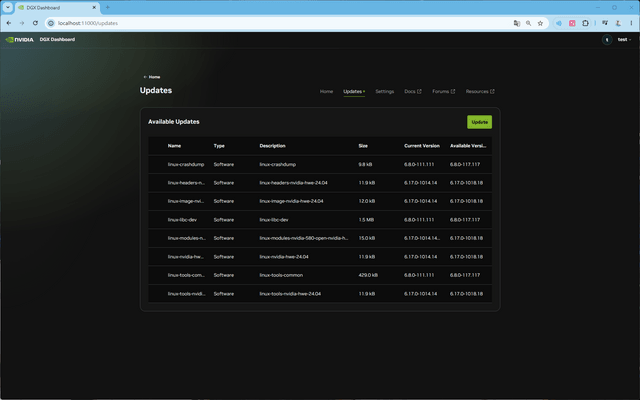The width and height of the screenshot is (640, 400).
Task: Open the browser extensions puzzle icon
Action: point(585,23)
